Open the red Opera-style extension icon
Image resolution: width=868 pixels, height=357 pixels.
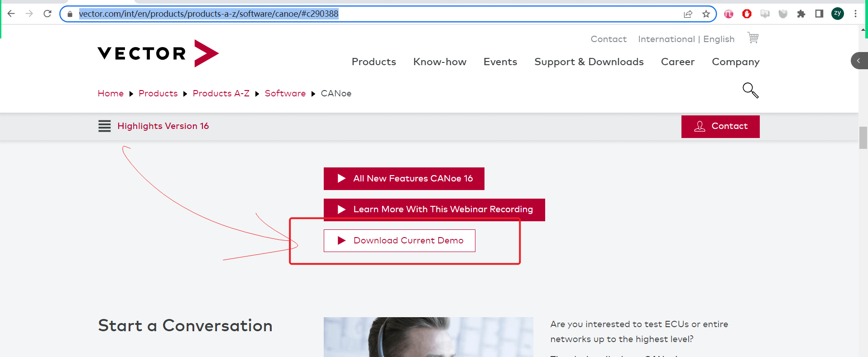[x=747, y=14]
